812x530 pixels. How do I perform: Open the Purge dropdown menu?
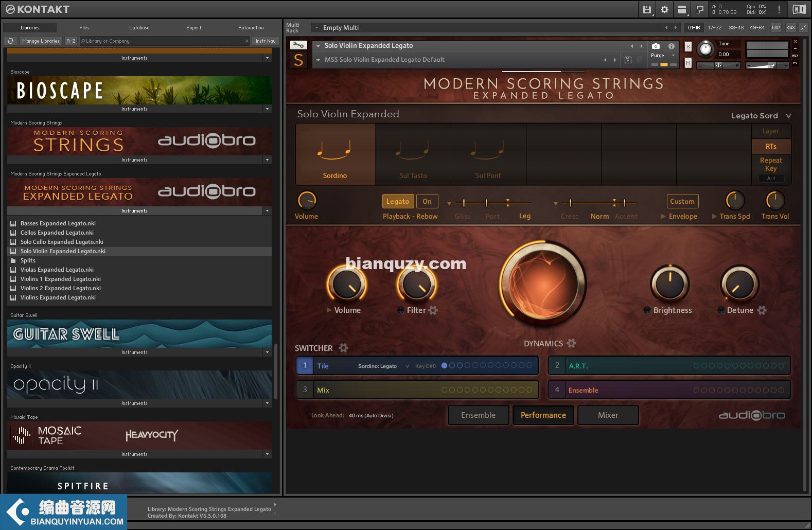click(x=663, y=56)
